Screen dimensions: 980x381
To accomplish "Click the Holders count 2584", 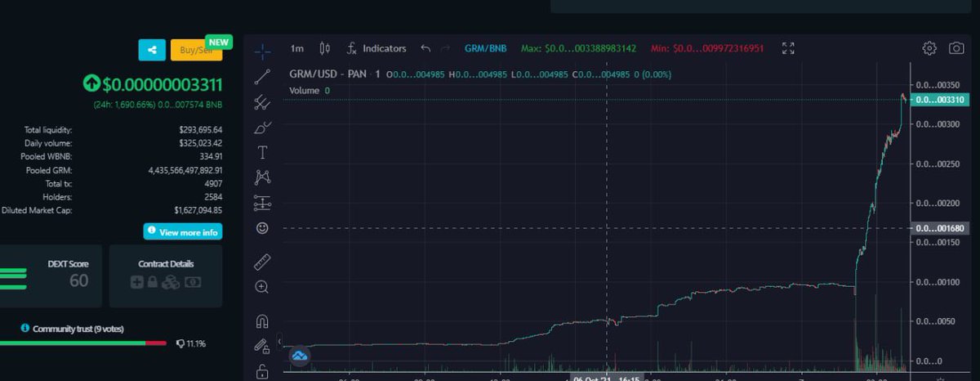I will click(x=212, y=197).
